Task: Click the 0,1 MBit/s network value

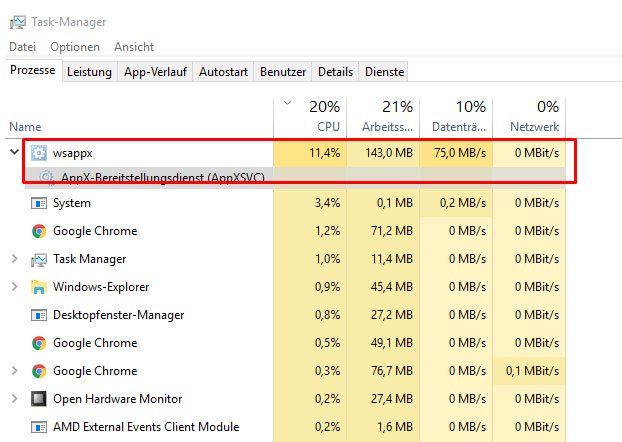Action: pos(532,371)
